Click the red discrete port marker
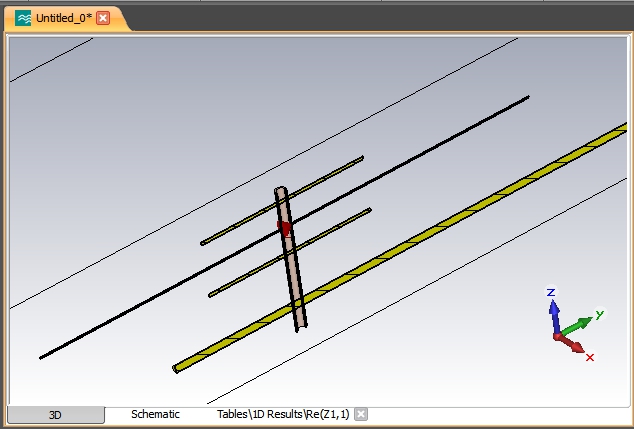This screenshot has width=634, height=429. point(285,228)
